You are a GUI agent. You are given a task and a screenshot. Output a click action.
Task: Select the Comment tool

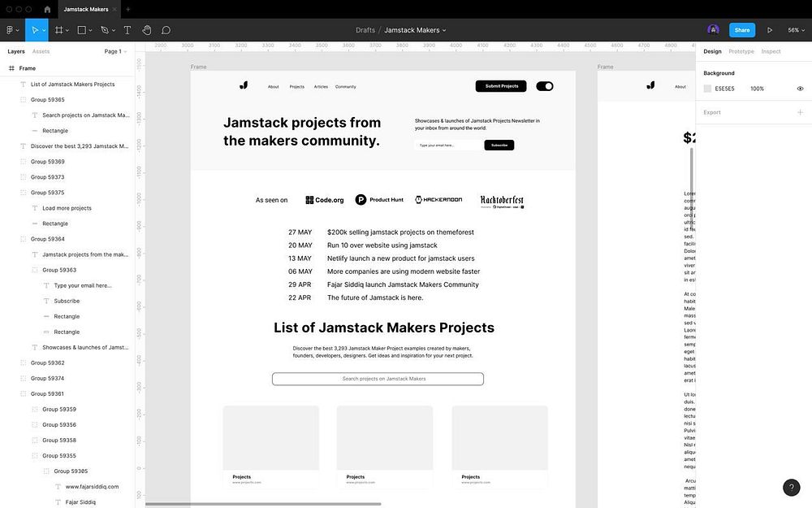166,30
